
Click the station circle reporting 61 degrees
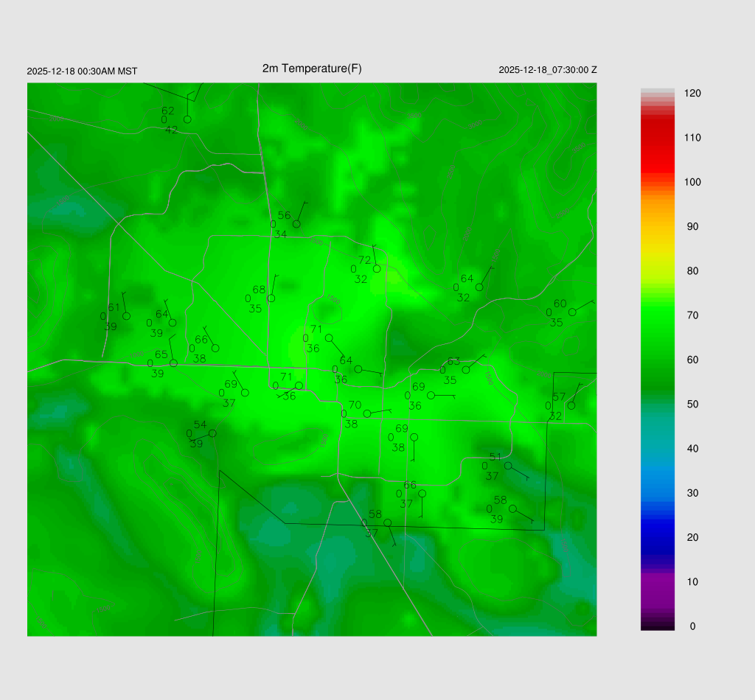pyautogui.click(x=126, y=316)
